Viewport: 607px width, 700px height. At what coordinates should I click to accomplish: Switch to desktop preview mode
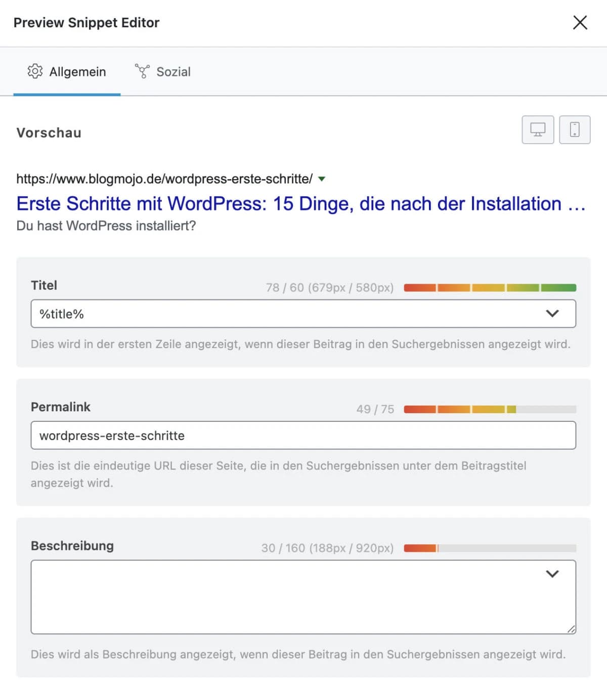point(538,130)
